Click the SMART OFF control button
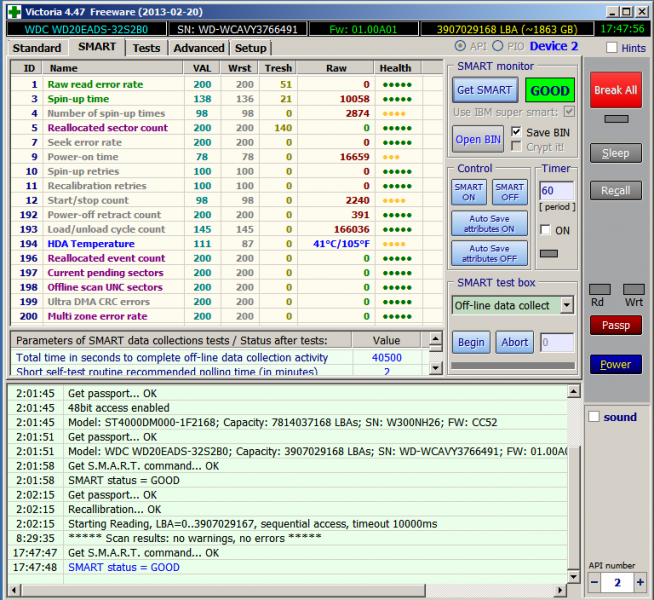 tap(509, 193)
